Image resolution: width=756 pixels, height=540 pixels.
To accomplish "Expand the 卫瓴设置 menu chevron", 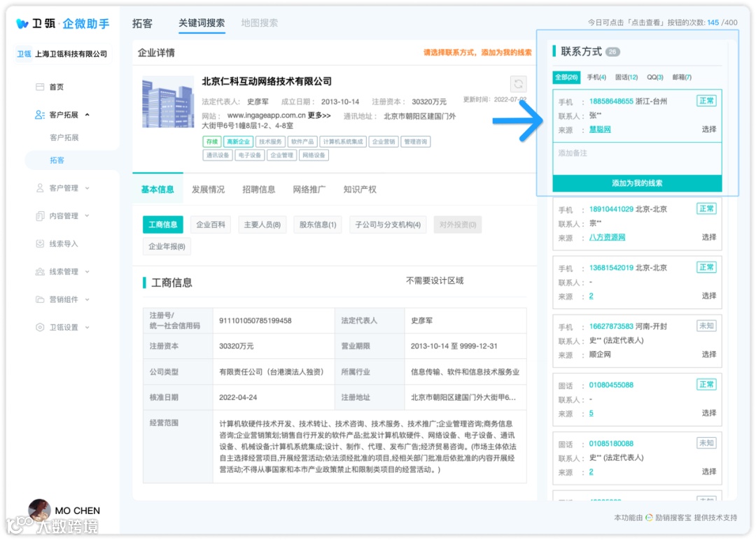I will (x=87, y=327).
